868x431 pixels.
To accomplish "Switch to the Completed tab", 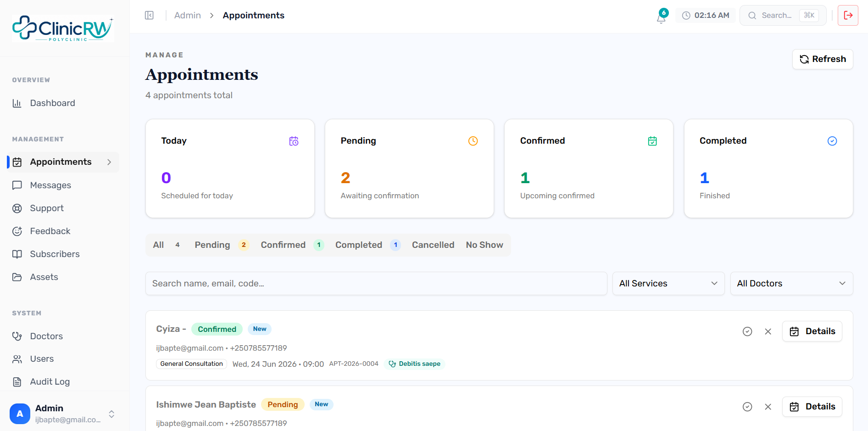I will 368,245.
